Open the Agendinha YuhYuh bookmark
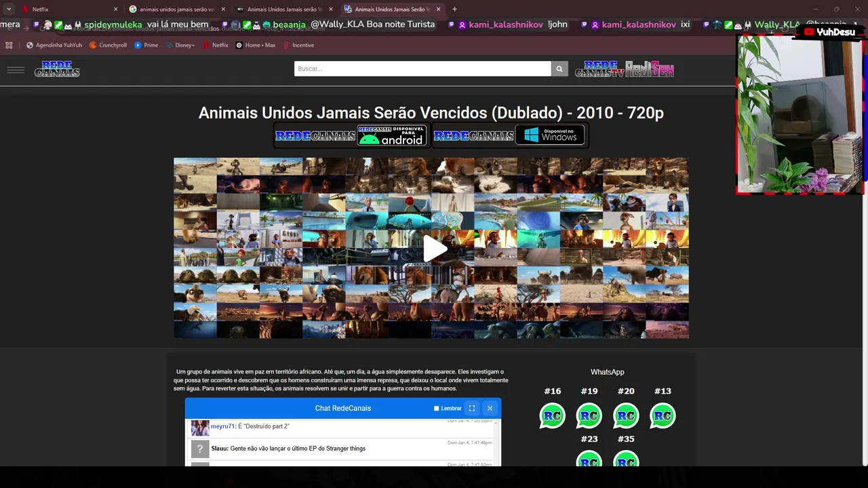This screenshot has height=488, width=868. pyautogui.click(x=54, y=45)
